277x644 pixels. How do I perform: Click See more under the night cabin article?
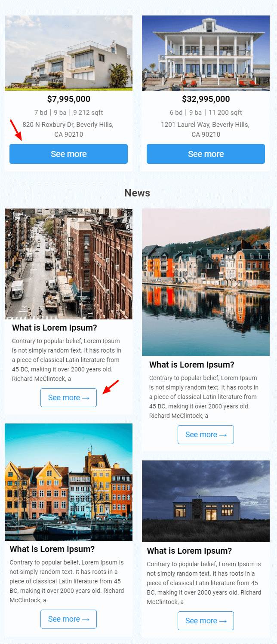pos(206,621)
